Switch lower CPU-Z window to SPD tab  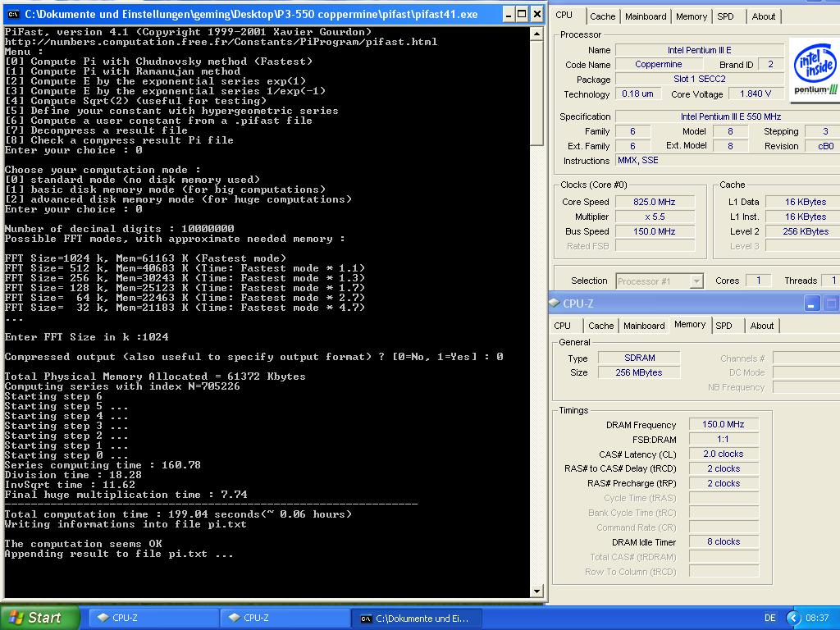click(724, 326)
